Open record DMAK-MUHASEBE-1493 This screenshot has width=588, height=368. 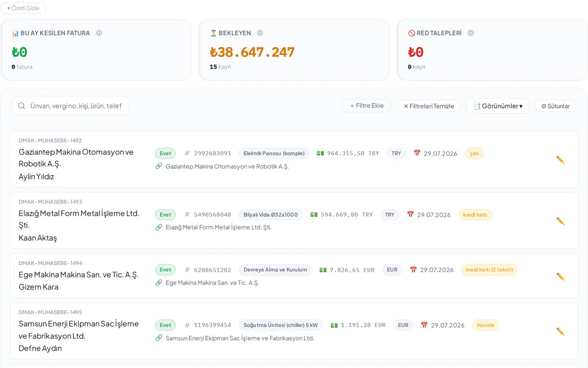(50, 202)
